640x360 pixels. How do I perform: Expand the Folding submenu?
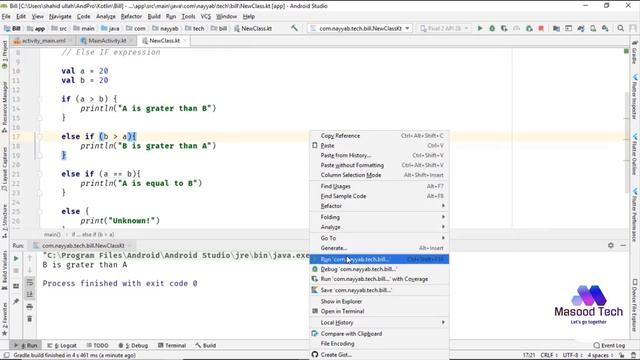tap(380, 217)
